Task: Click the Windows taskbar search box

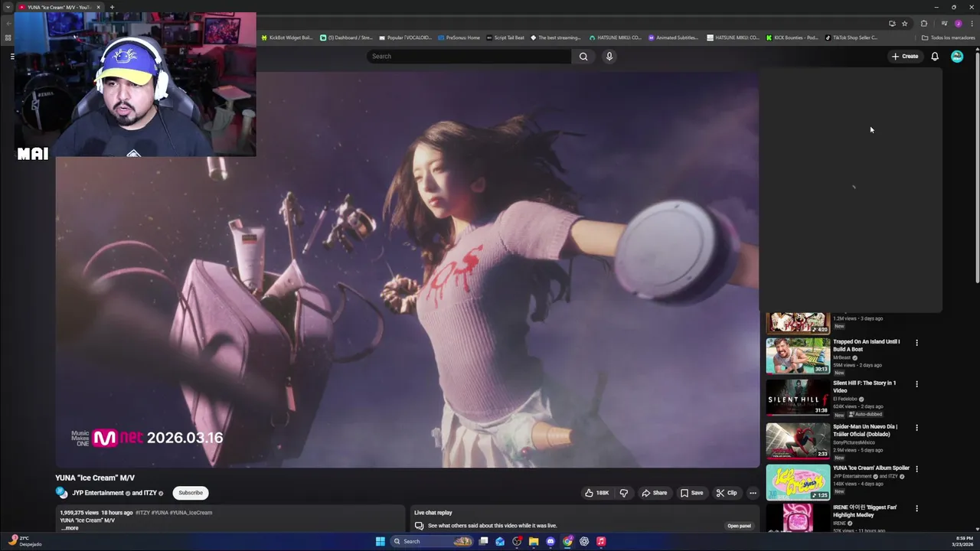Action: point(433,541)
